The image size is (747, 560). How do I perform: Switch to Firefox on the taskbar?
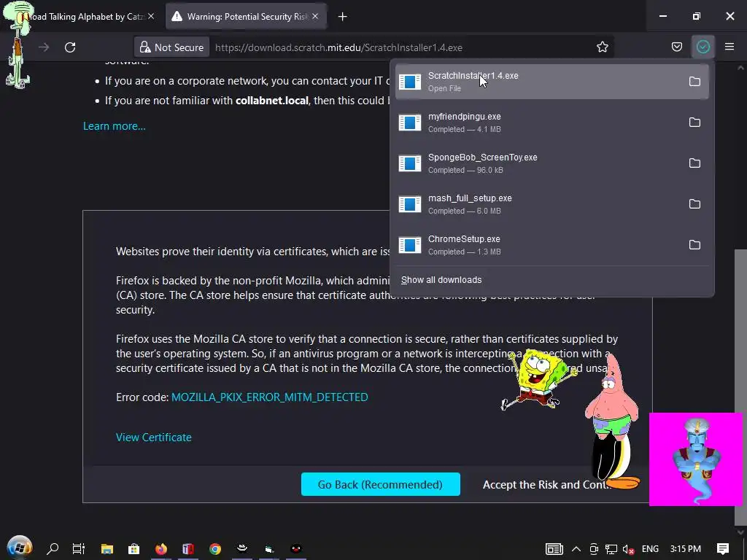pyautogui.click(x=161, y=548)
